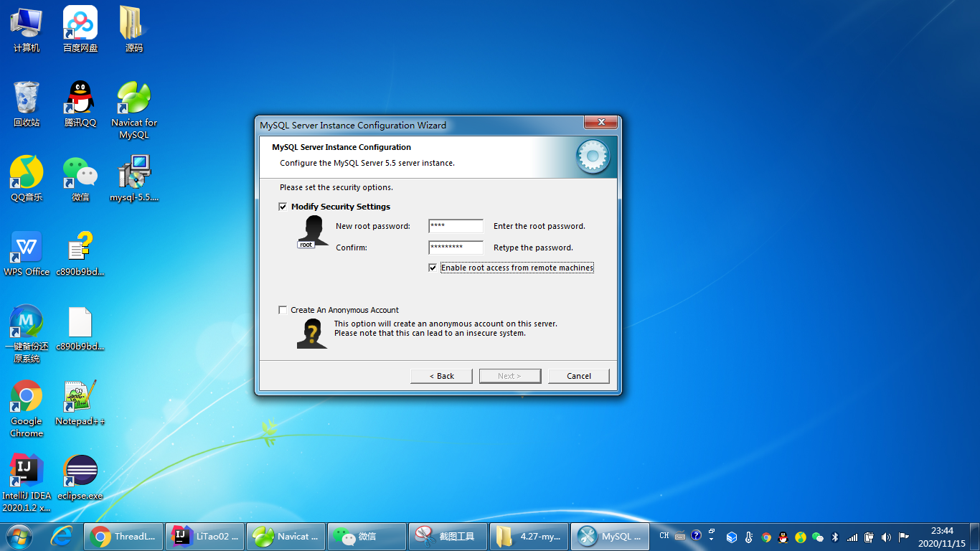Open the 源码 folder on desktop
The height and width of the screenshot is (551, 980).
[134, 29]
